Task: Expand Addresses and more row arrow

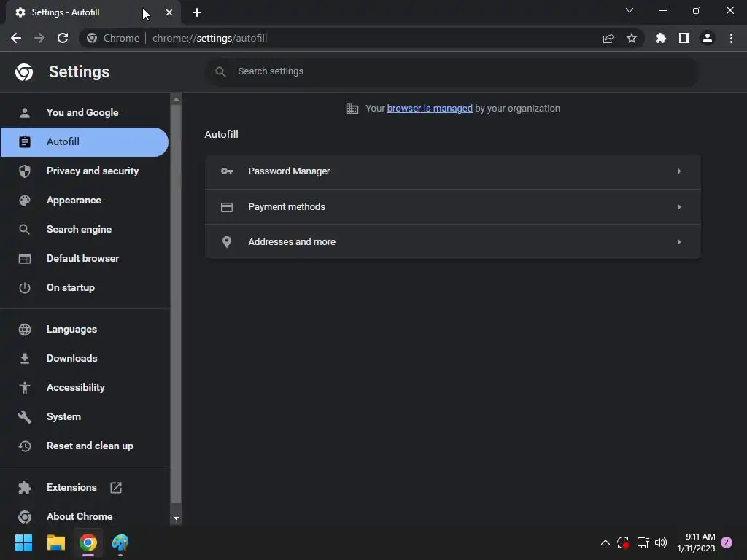Action: coord(679,242)
